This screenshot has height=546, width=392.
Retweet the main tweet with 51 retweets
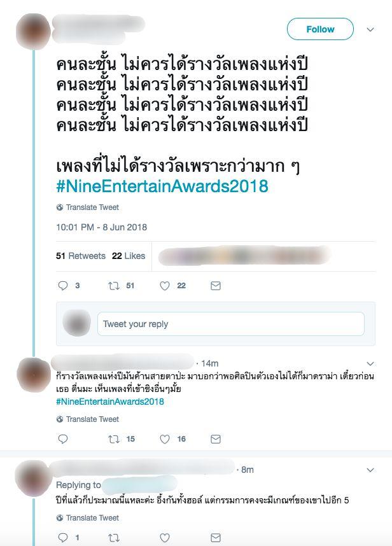[114, 286]
